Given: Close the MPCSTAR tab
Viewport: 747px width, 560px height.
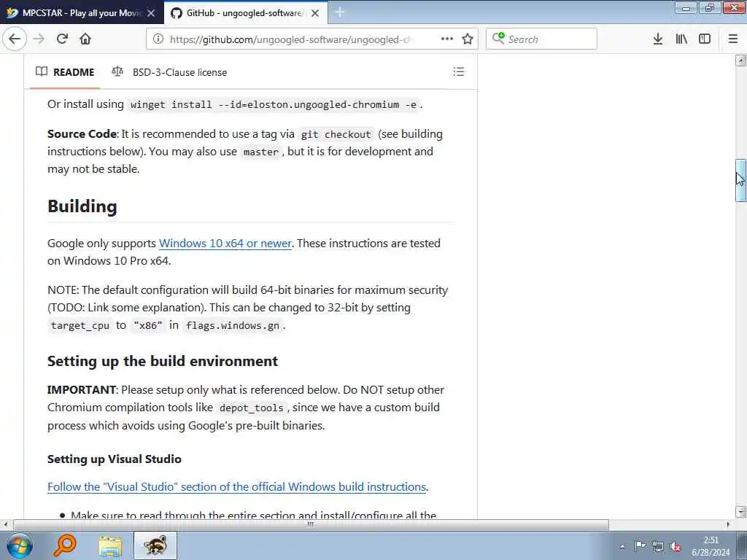Looking at the screenshot, I should coord(151,13).
